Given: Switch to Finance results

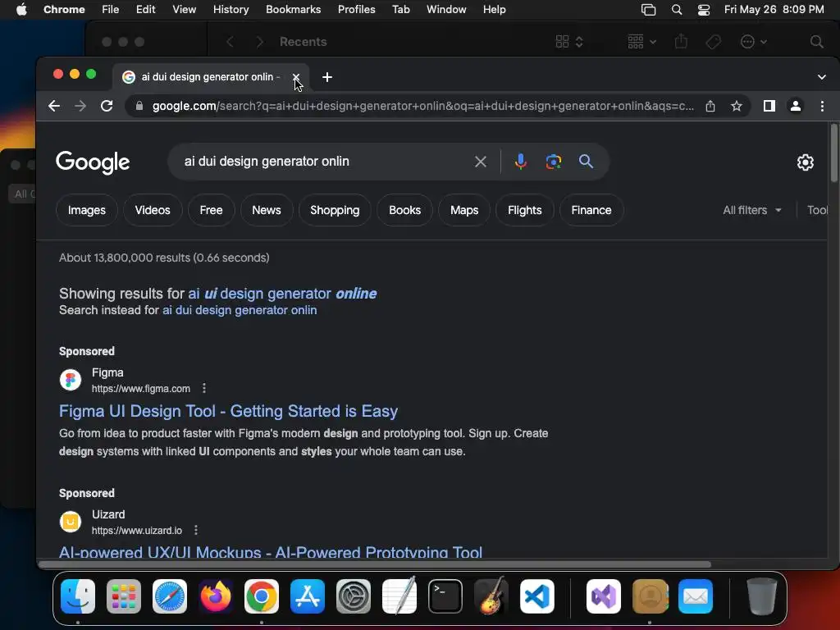Looking at the screenshot, I should [591, 210].
